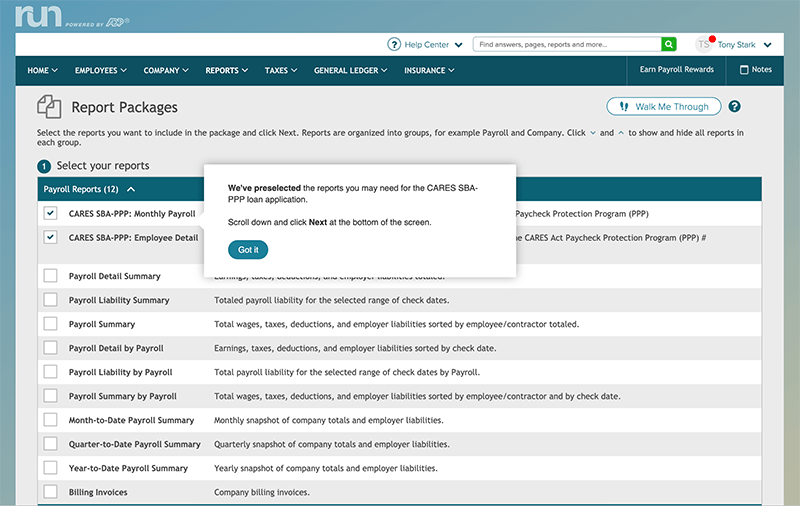This screenshot has width=800, height=506.
Task: Click the 'Company billing invoices.' description
Action: pyautogui.click(x=261, y=492)
